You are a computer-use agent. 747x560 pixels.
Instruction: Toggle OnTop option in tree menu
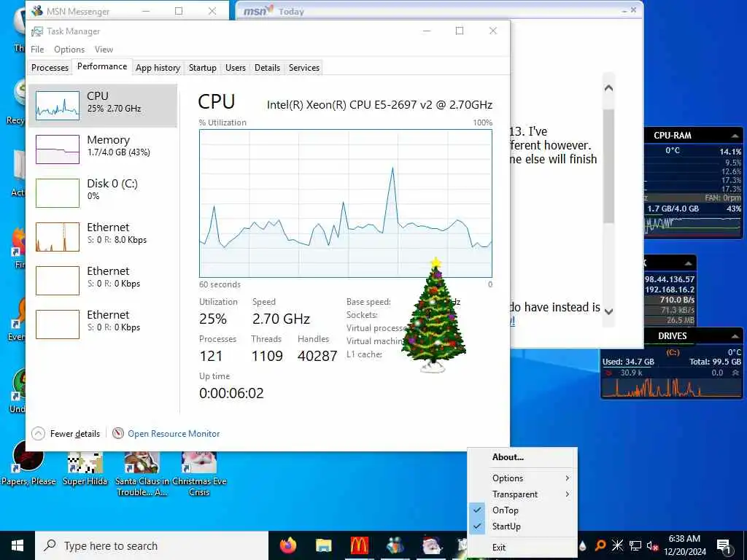point(522,510)
